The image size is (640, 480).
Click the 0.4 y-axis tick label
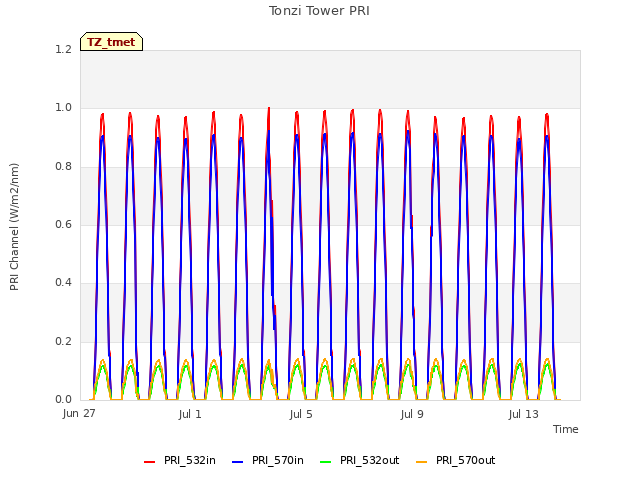pos(64,283)
